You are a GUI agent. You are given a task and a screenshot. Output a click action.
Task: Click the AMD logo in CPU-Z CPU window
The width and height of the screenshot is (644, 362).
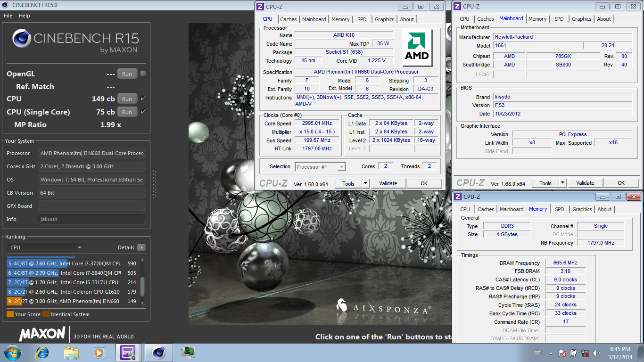pos(417,48)
